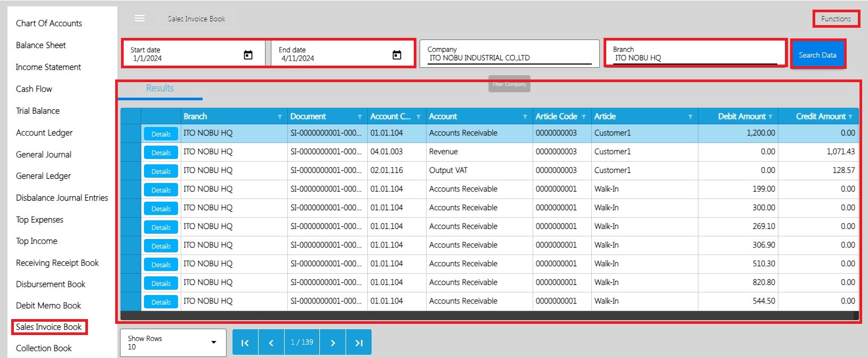This screenshot has height=358, width=868.
Task: Open Top Expenses report
Action: pos(39,220)
